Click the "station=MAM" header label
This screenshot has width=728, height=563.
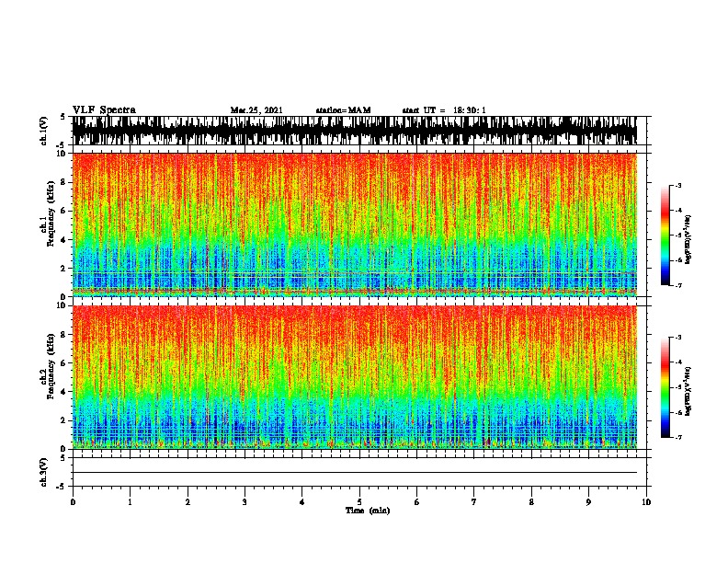343,110
